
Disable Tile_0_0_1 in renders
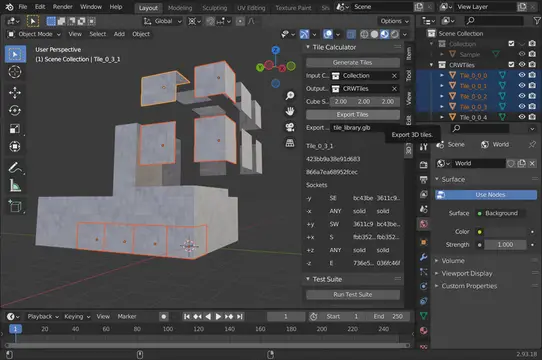click(532, 85)
